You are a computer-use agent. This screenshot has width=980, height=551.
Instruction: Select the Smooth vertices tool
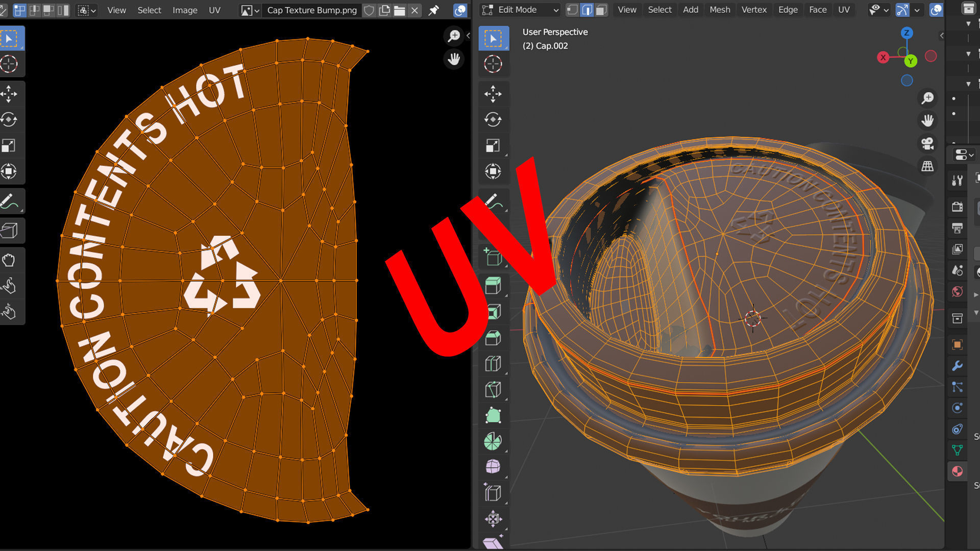point(493,467)
